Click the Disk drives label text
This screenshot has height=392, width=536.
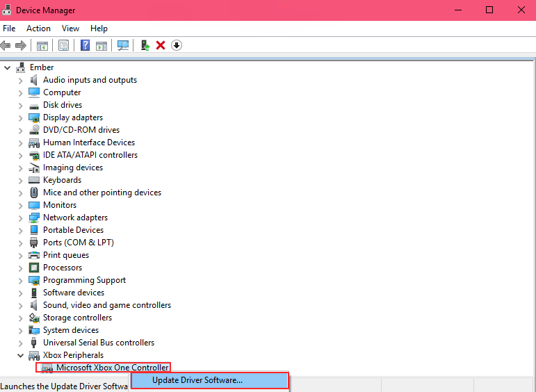(63, 105)
